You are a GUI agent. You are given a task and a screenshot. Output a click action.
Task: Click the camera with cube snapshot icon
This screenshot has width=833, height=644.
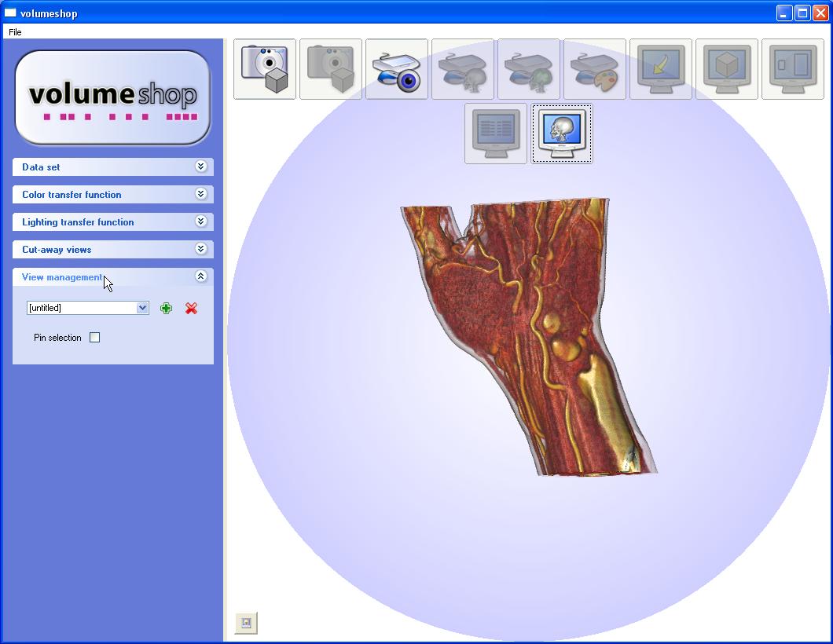[265, 69]
